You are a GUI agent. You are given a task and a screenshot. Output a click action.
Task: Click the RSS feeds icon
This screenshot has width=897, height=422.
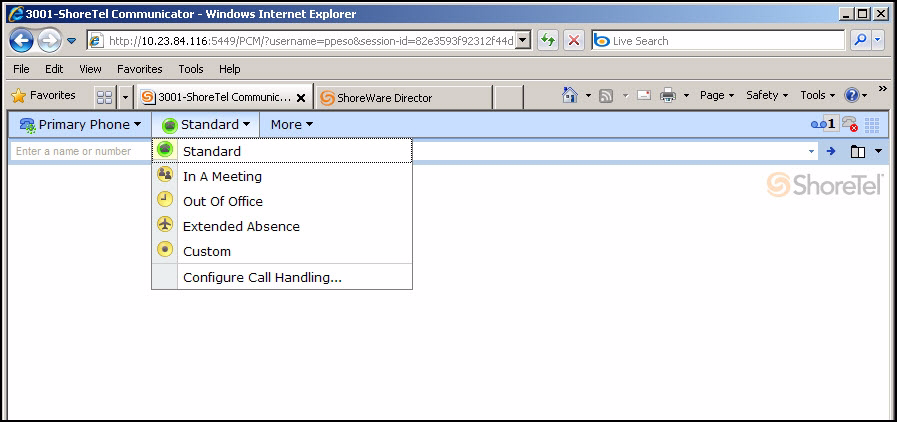[x=606, y=95]
